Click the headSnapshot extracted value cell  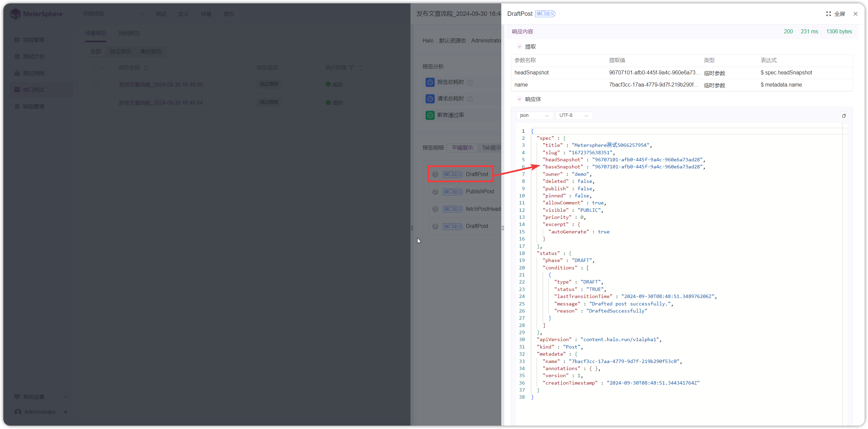tap(654, 73)
